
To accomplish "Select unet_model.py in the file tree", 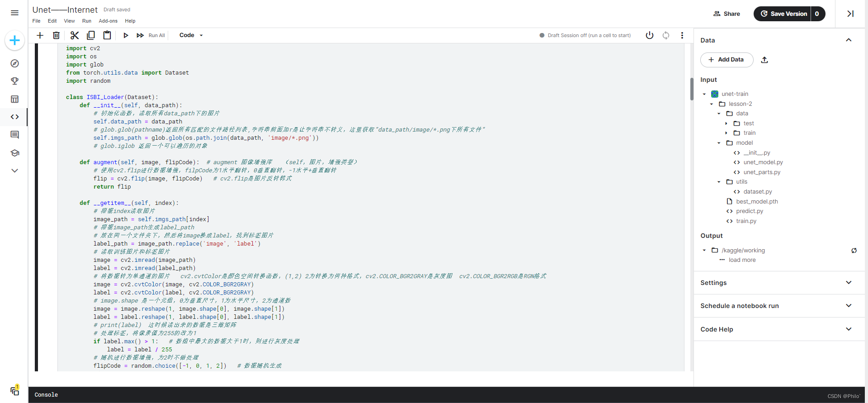I will coord(763,162).
